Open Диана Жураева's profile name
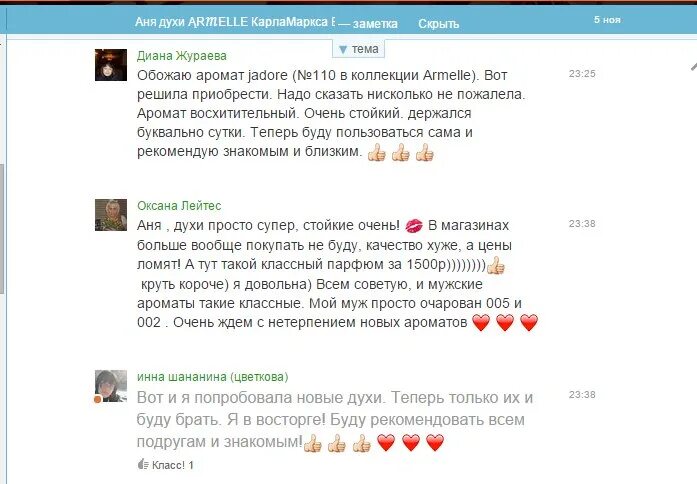This screenshot has height=484, width=697. click(x=181, y=56)
